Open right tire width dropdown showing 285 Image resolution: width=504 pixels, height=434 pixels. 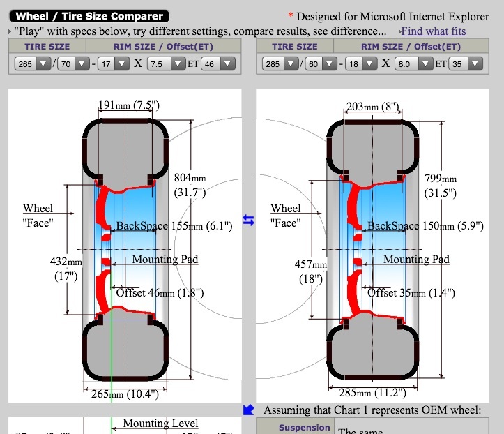(280, 63)
